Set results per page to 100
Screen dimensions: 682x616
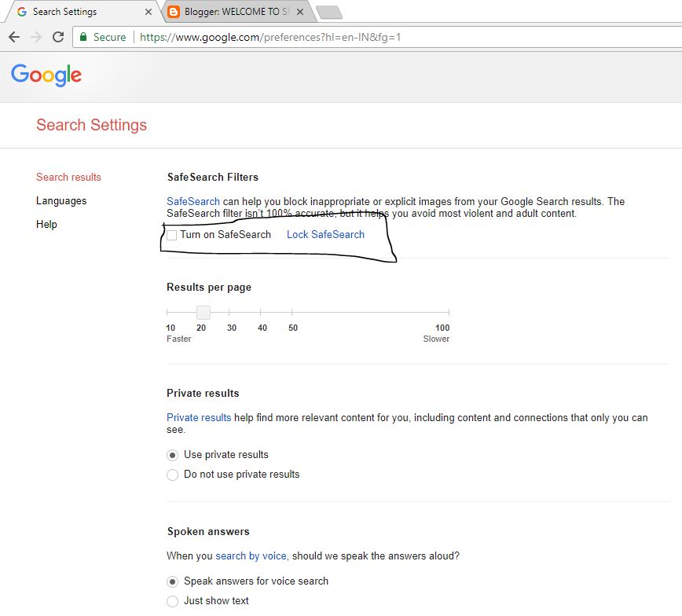coord(449,312)
